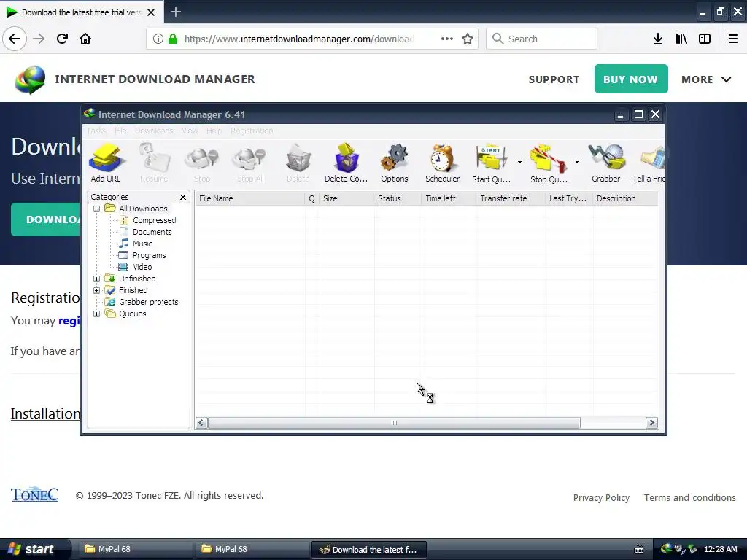Sort by Transfer rate column header
747x560 pixels.
tap(511, 198)
